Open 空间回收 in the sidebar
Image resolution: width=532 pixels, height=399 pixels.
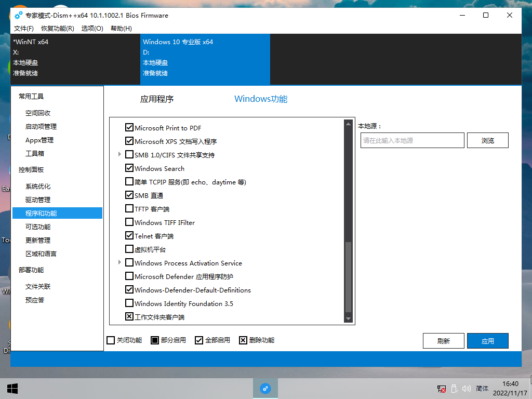[x=38, y=113]
